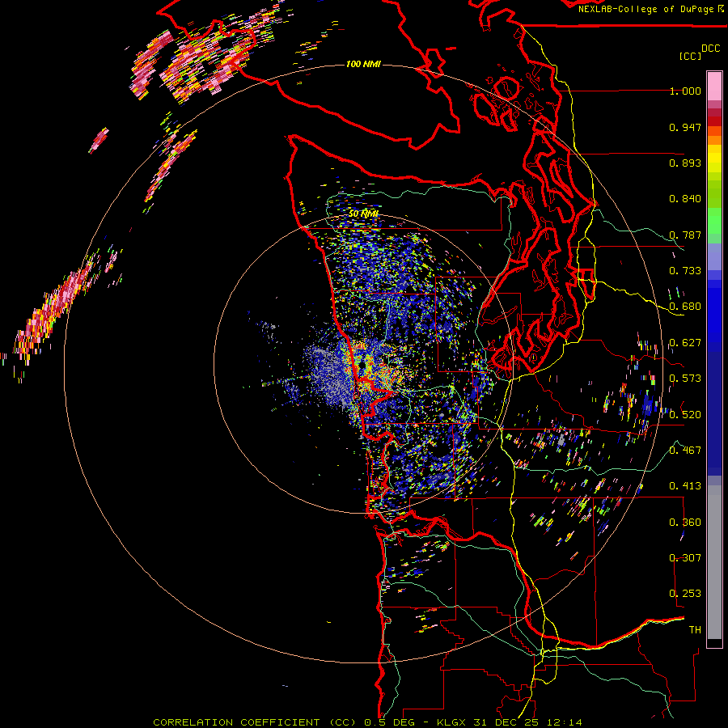Select the 0.680 legend value
Viewport: 728px width, 728px height.
coord(685,307)
